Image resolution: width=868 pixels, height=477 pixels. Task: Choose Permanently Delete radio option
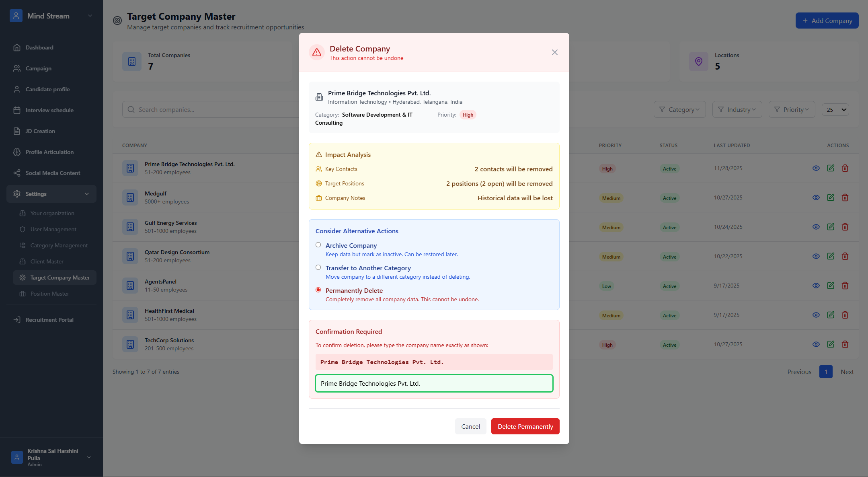318,290
